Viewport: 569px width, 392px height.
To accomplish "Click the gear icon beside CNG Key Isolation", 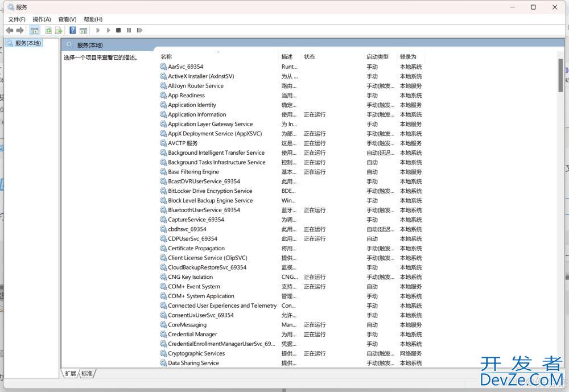I will tap(163, 277).
